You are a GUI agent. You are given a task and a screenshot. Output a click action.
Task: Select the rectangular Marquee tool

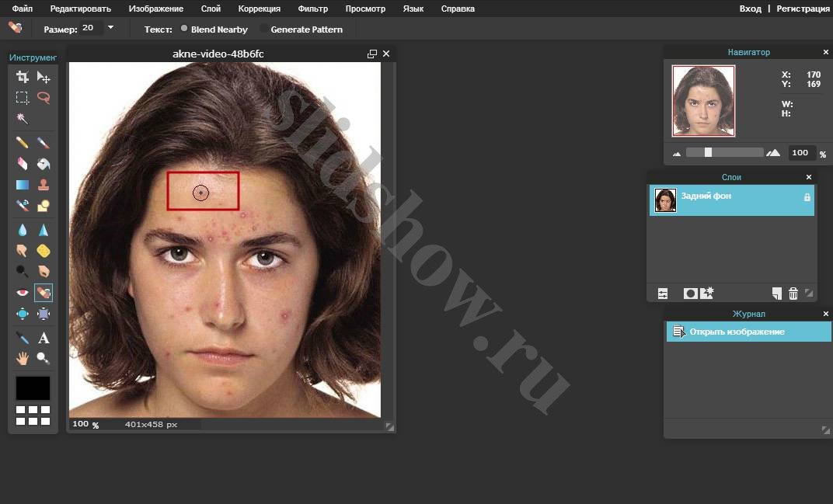pyautogui.click(x=23, y=98)
